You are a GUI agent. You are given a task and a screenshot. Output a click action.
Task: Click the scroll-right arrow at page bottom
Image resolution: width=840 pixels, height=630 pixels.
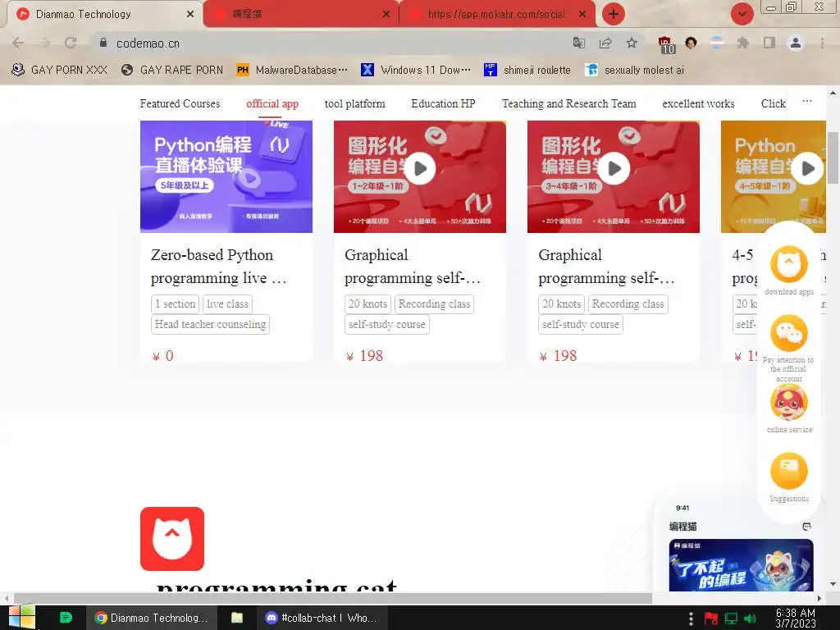pyautogui.click(x=819, y=598)
